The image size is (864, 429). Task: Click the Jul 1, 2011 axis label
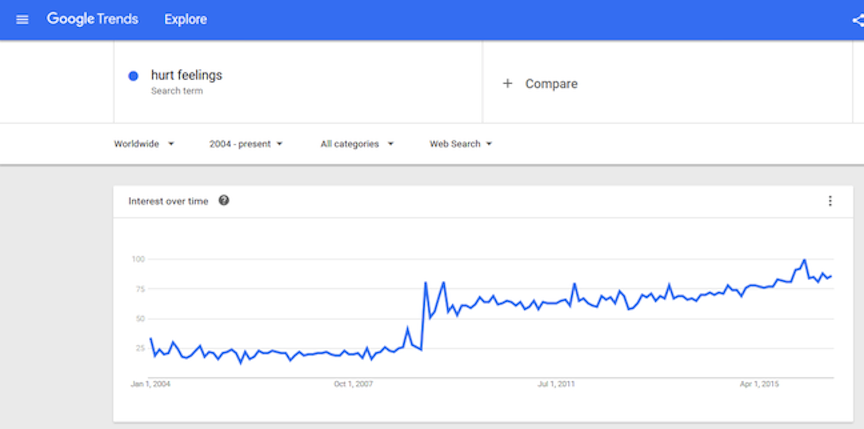pos(556,384)
